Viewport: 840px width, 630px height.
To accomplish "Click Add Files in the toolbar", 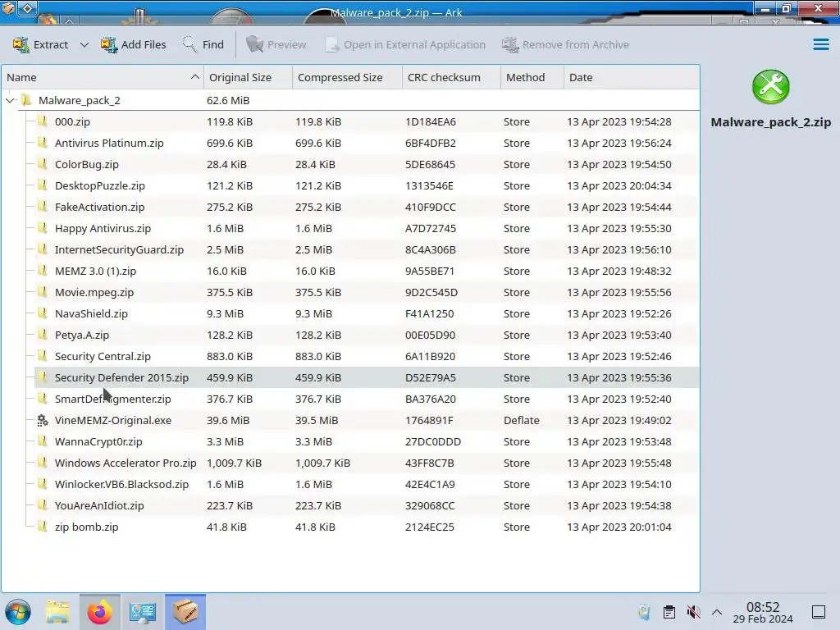I will point(134,44).
